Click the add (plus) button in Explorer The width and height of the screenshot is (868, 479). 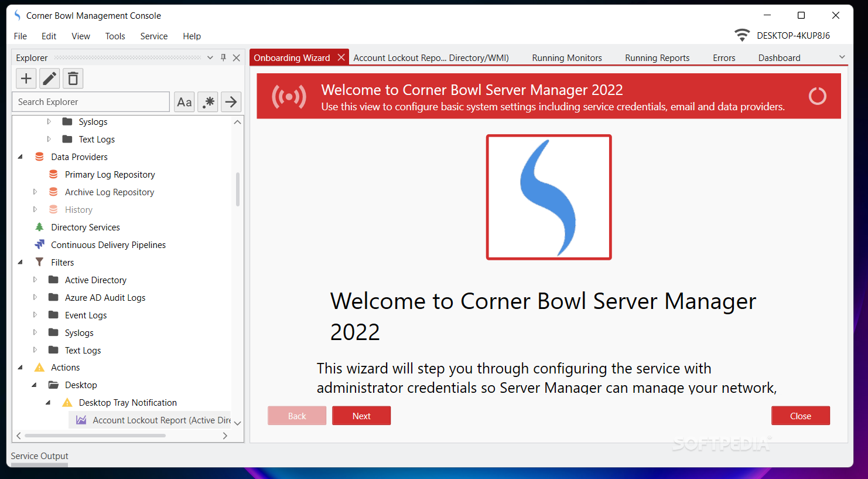tap(26, 78)
